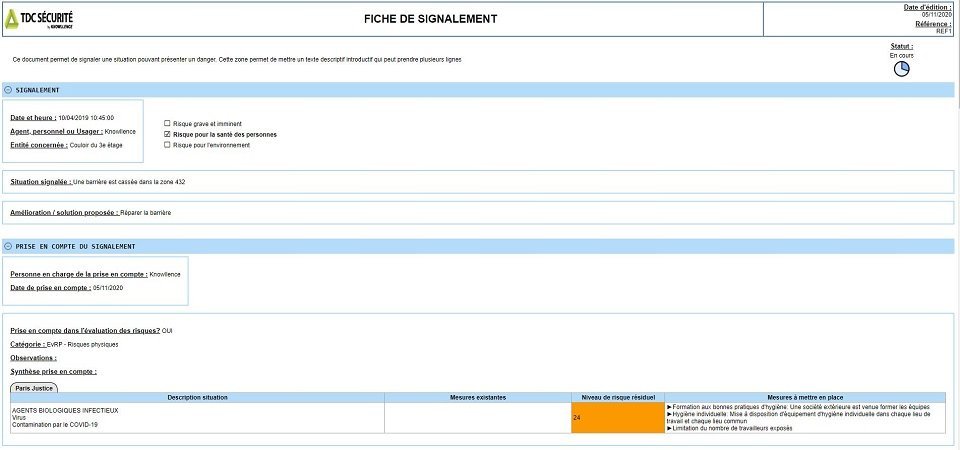Click the Situation signalée field
Screen dimensions: 960x450
coord(478,182)
